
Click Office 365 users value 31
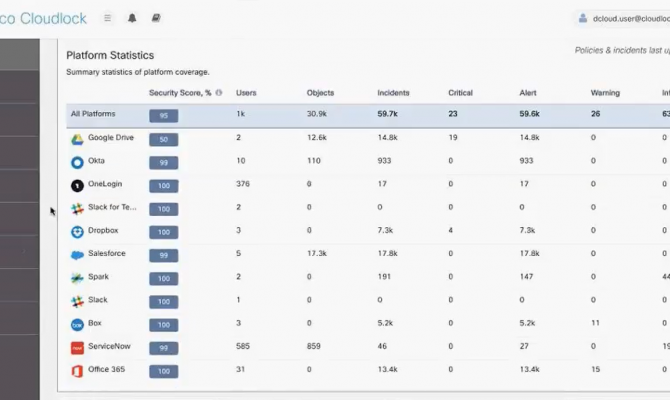241,369
